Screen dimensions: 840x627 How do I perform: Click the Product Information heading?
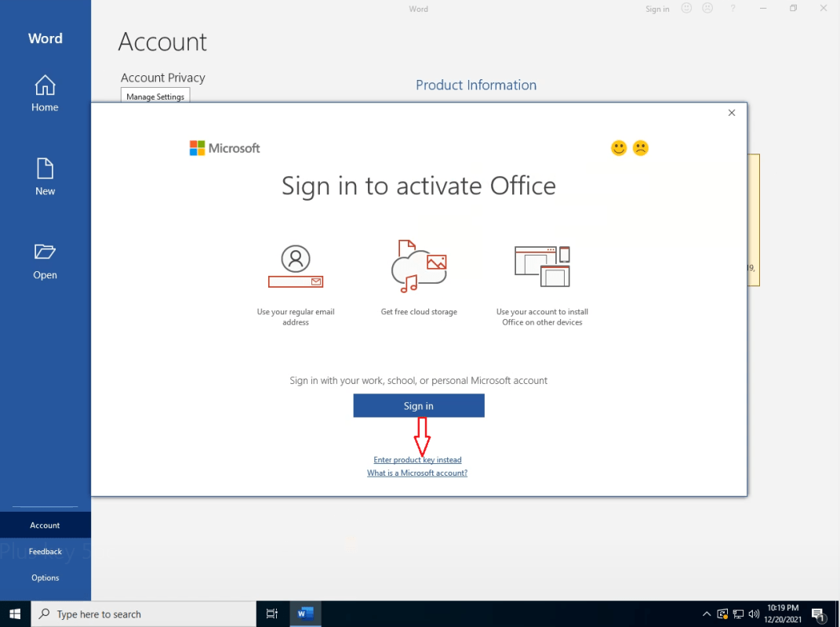476,85
